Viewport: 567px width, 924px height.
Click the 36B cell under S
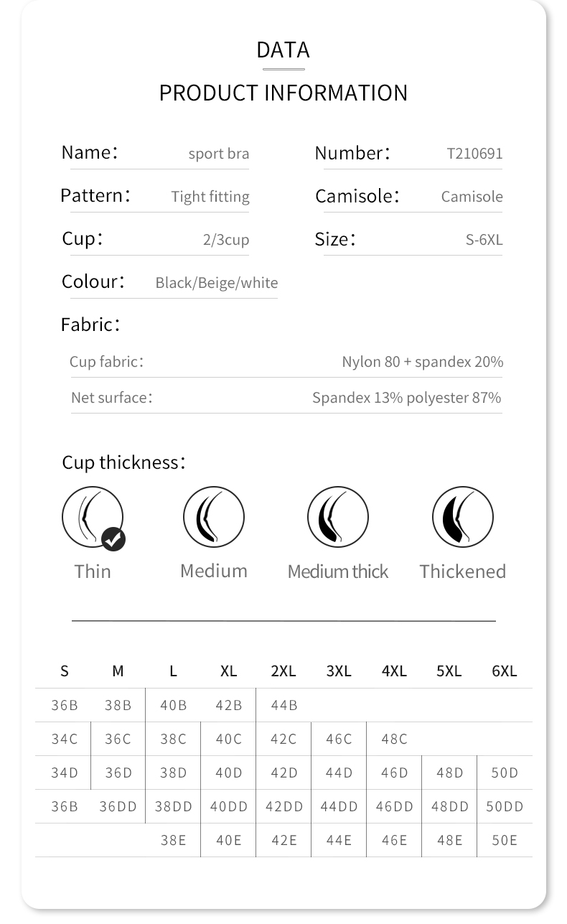65,705
